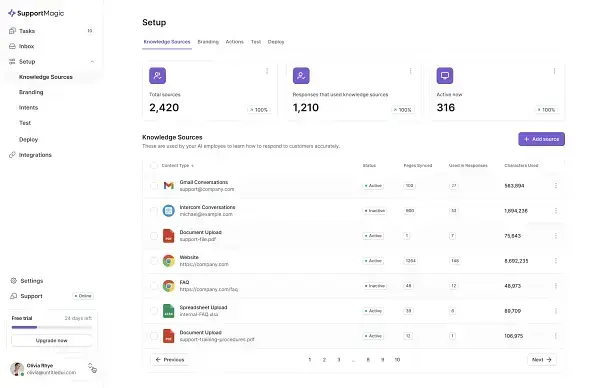Expand the Olivia Rhye account switcher
The width and height of the screenshot is (600, 388).
click(x=90, y=367)
